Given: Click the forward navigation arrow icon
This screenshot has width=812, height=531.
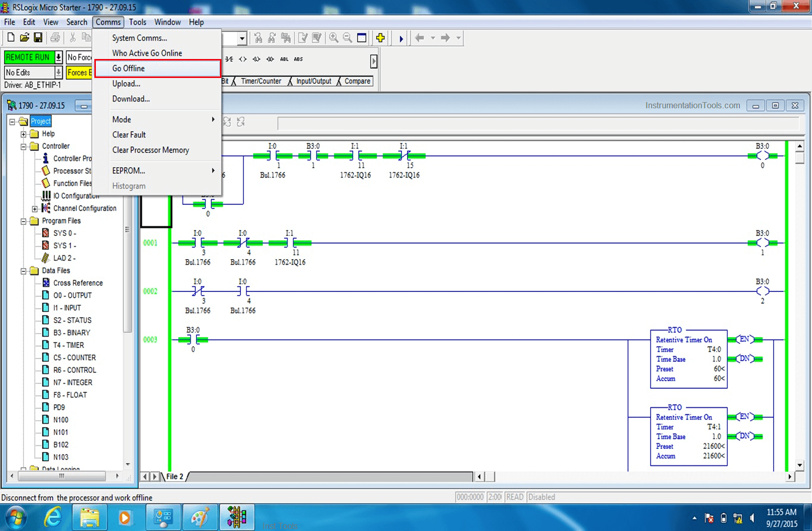Looking at the screenshot, I should pyautogui.click(x=445, y=37).
